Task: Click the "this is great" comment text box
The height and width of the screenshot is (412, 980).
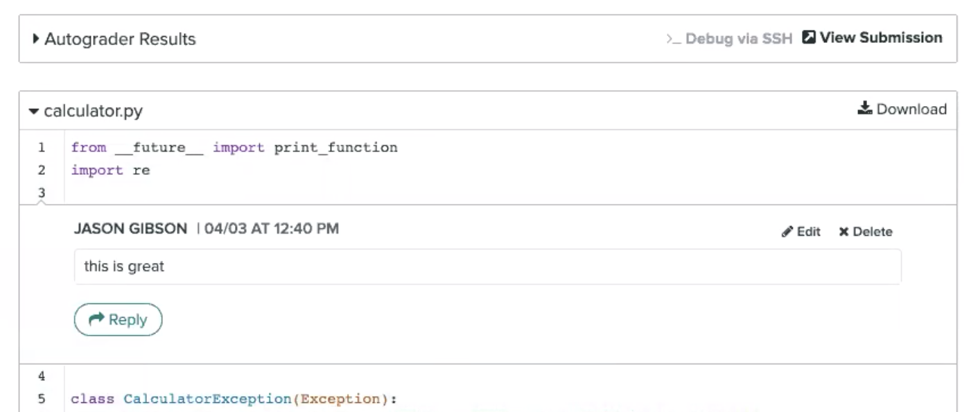Action: point(487,266)
